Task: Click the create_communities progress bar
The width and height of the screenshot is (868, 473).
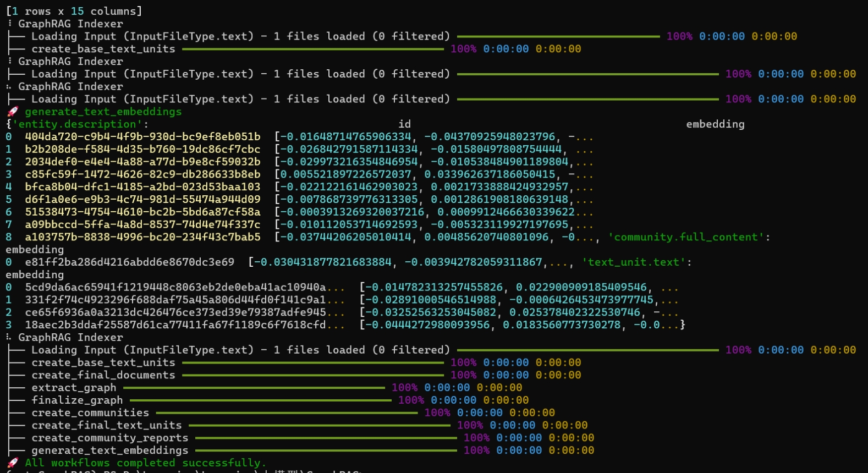Action: coord(287,413)
